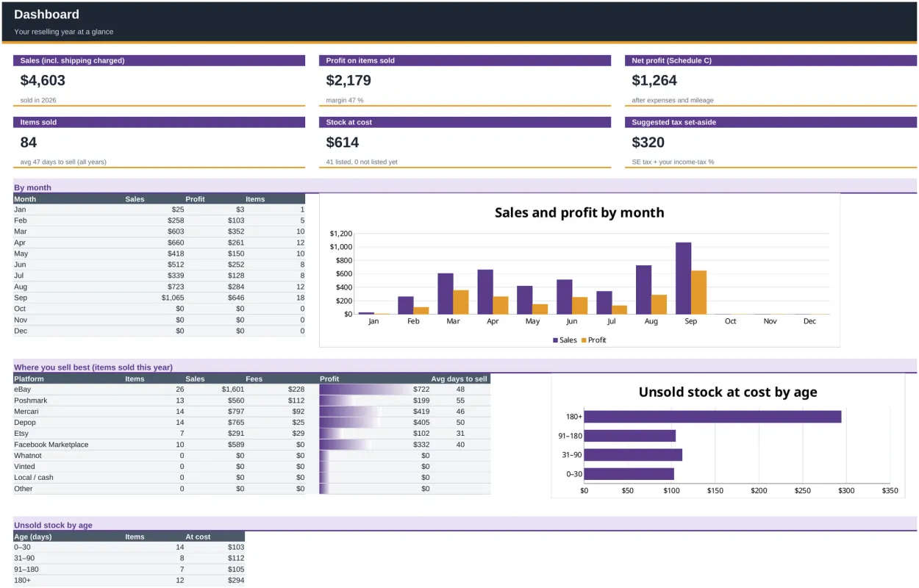
Task: Select the Etsy platform row
Action: (x=251, y=434)
